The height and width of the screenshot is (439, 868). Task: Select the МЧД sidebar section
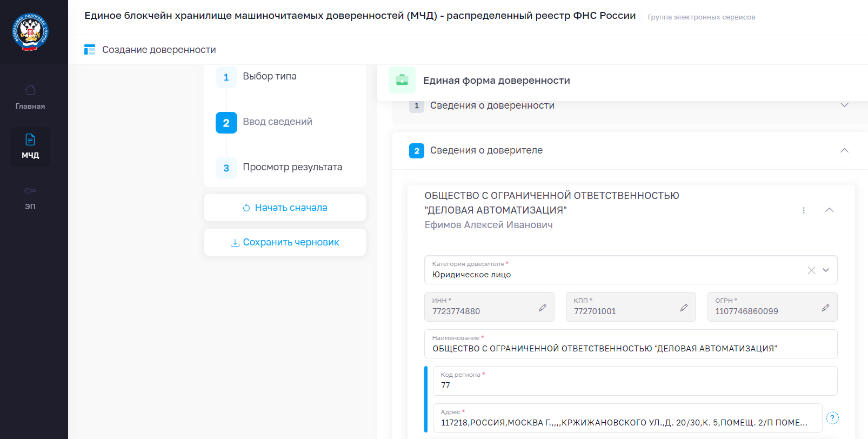pyautogui.click(x=30, y=147)
